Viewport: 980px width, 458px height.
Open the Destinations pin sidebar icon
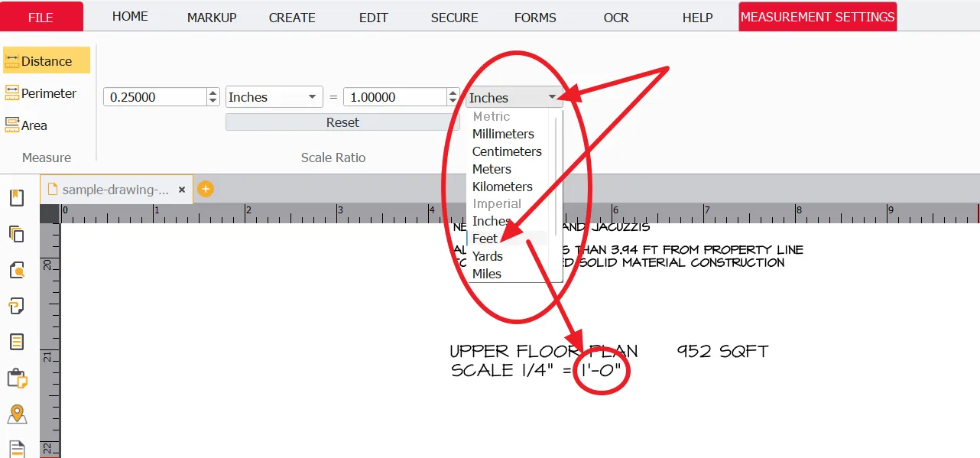[17, 414]
